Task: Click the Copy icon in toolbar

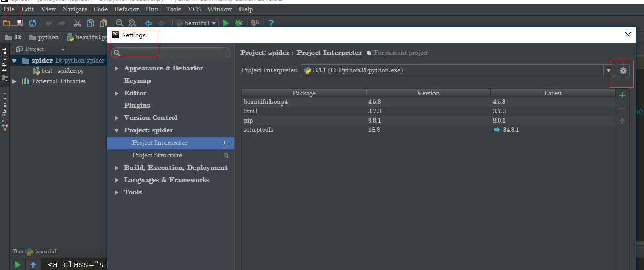Action: [x=91, y=23]
